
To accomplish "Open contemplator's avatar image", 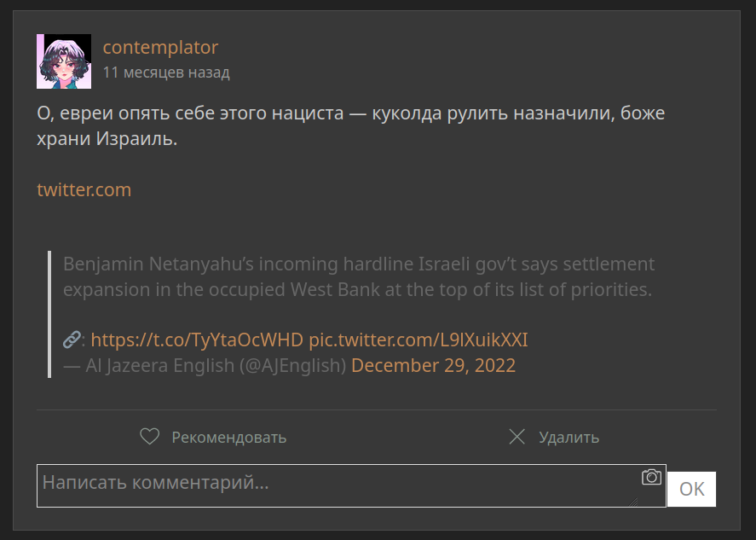I will [x=64, y=61].
